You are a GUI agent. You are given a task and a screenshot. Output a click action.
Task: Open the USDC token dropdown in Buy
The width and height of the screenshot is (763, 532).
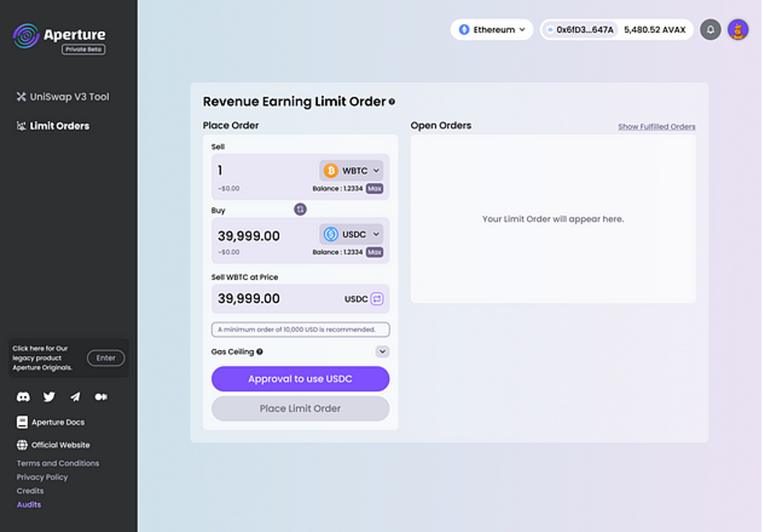pos(351,234)
